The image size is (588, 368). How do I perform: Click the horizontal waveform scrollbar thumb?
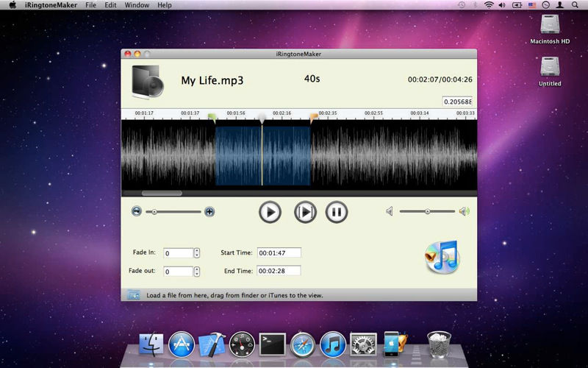pos(162,194)
